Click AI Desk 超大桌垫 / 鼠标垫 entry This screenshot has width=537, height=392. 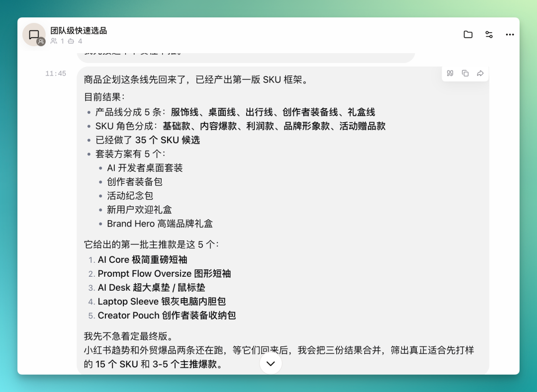151,288
